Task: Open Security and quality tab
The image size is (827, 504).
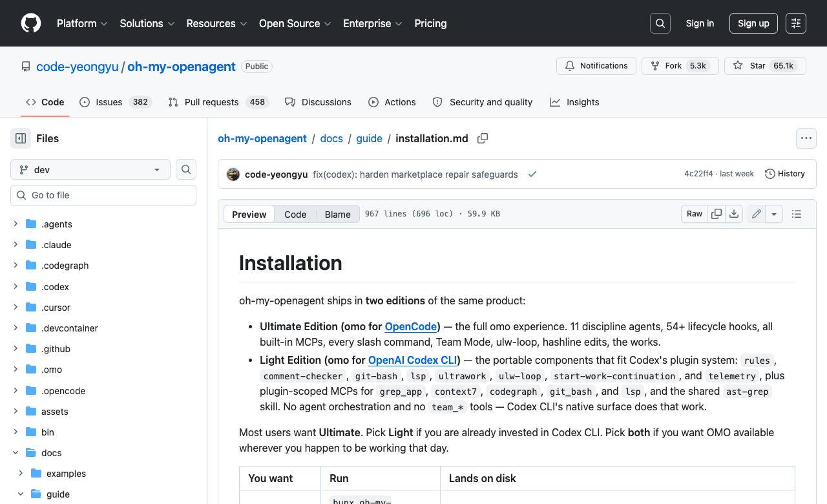Action: [x=483, y=102]
